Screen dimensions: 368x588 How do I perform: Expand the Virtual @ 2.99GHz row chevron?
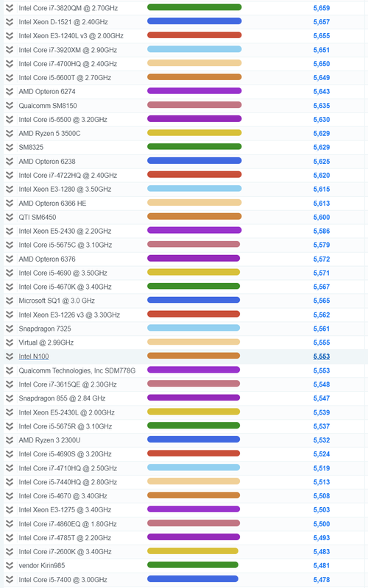pyautogui.click(x=10, y=343)
